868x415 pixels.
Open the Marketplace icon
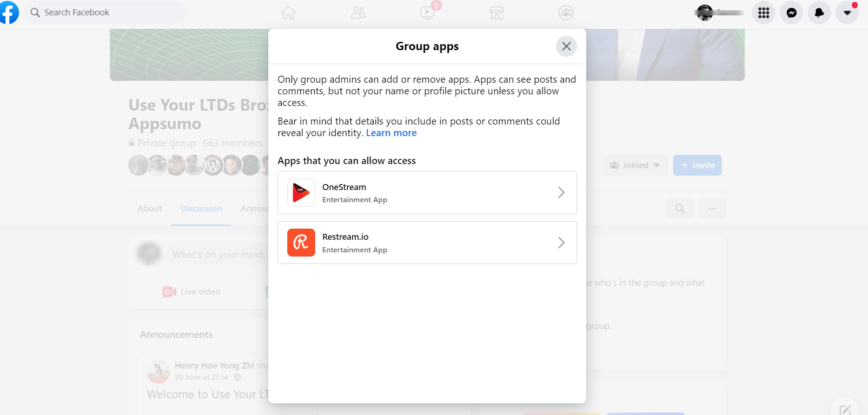pyautogui.click(x=497, y=13)
